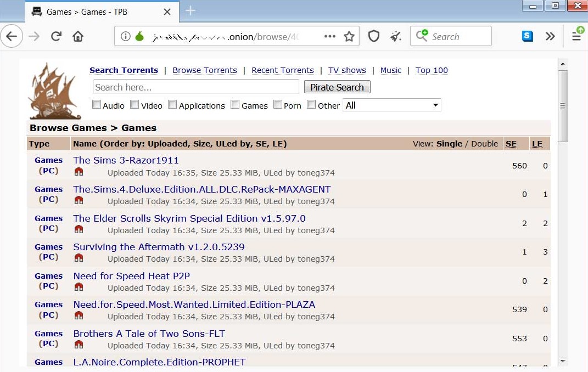Open the page actions three-dot menu
Image resolution: width=588 pixels, height=372 pixels.
click(329, 37)
